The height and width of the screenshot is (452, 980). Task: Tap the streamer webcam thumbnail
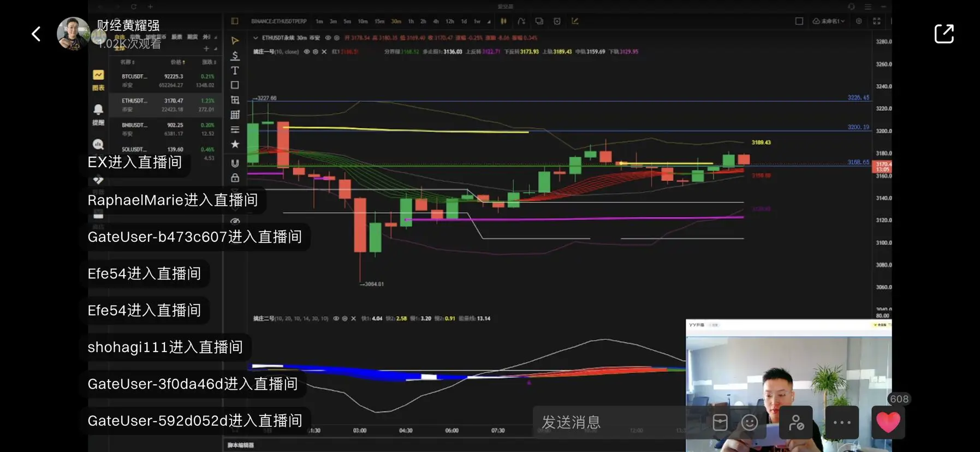[789, 385]
